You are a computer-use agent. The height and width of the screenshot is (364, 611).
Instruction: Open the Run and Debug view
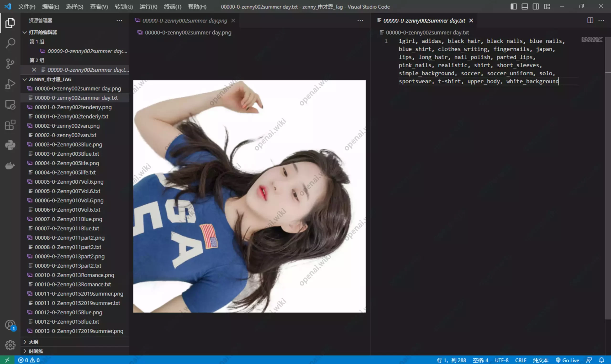point(10,84)
